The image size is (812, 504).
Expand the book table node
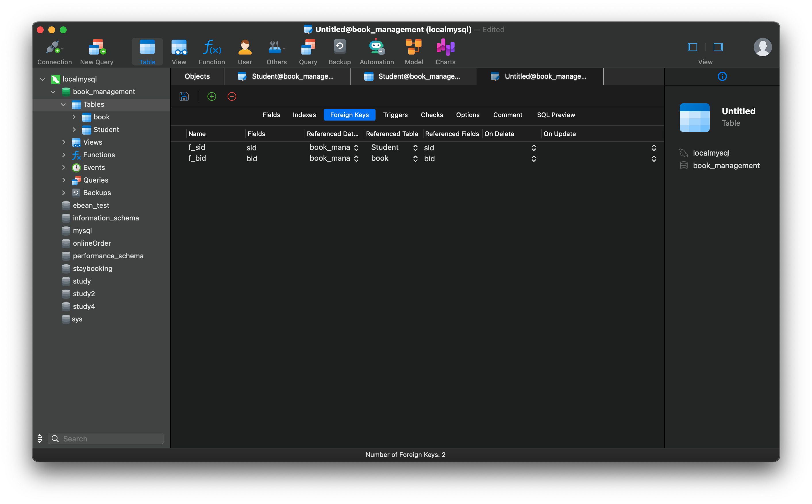74,117
